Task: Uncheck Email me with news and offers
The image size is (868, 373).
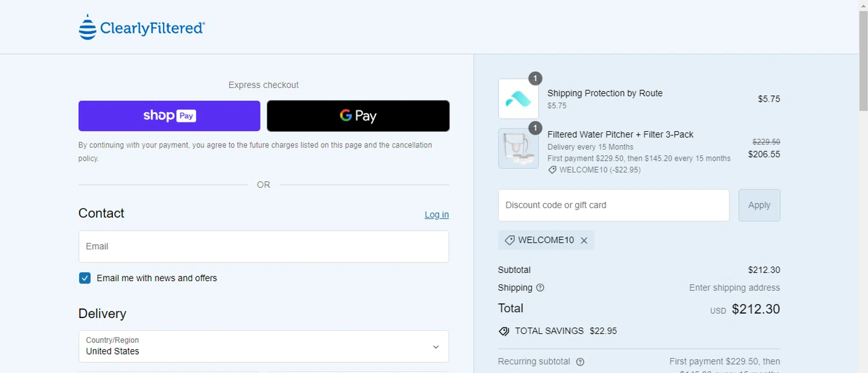Action: [85, 278]
